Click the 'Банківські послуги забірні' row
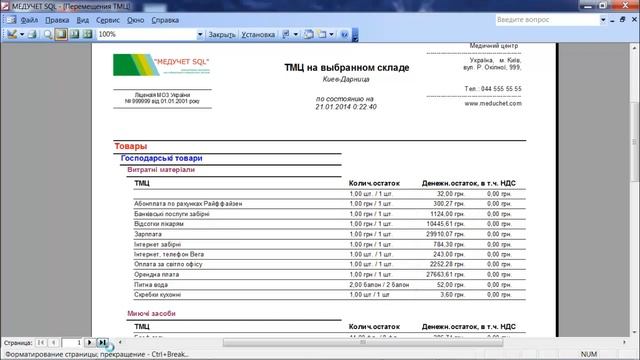 point(329,214)
